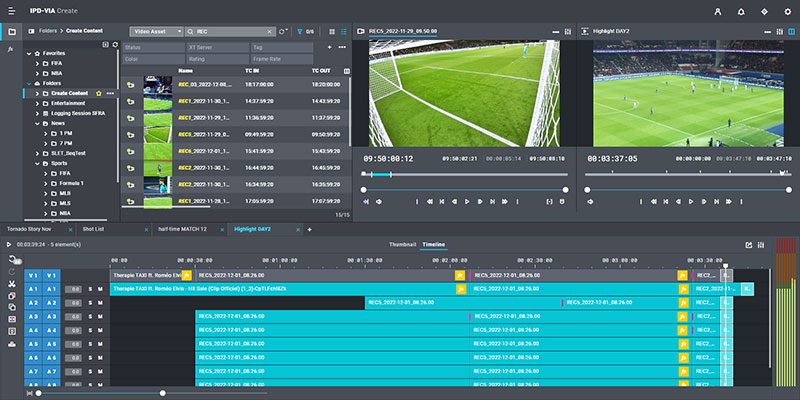Open the filter row more options ellipsis
The image size is (800, 400).
pos(342,47)
